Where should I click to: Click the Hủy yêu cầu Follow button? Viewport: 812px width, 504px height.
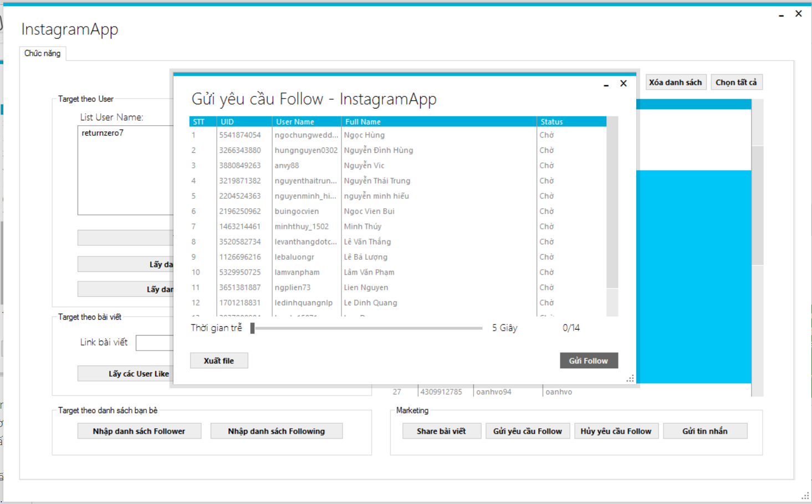click(x=616, y=431)
